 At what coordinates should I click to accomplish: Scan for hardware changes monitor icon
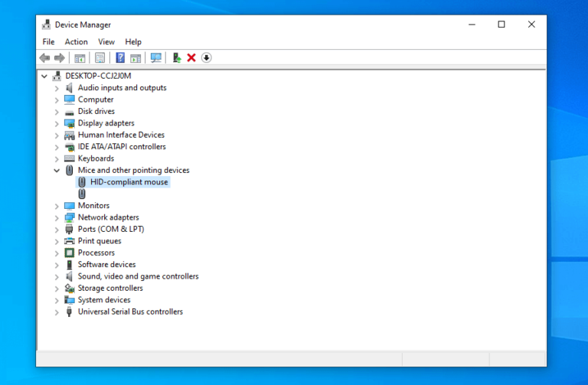coord(156,57)
